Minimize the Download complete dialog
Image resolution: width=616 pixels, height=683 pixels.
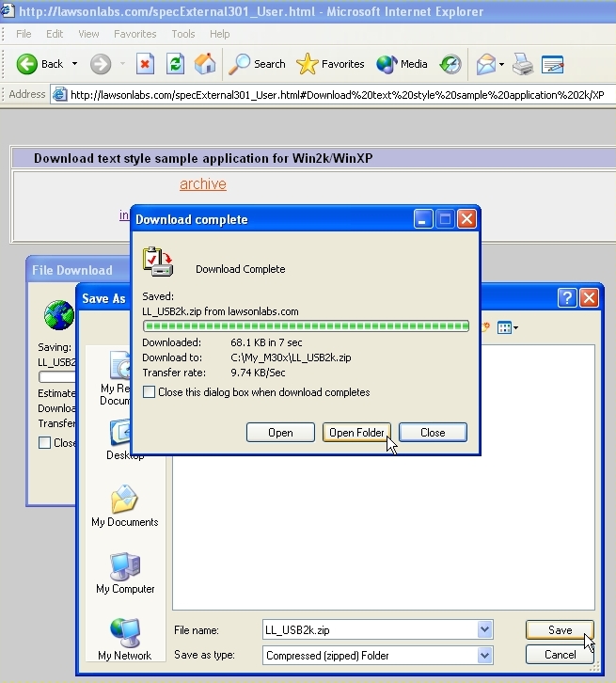tap(423, 219)
